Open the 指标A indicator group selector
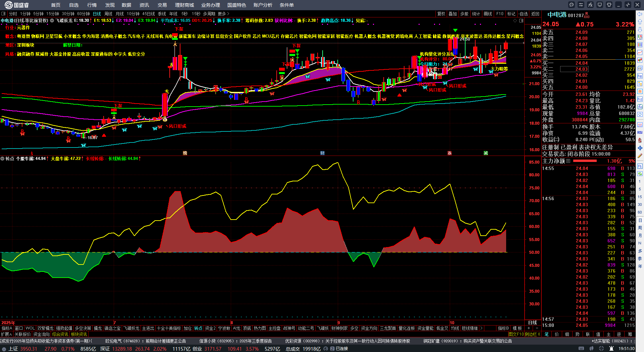 (7, 328)
